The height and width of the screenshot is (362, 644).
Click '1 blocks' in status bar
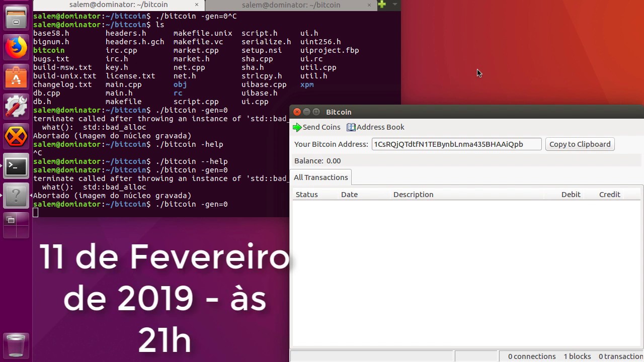(577, 356)
